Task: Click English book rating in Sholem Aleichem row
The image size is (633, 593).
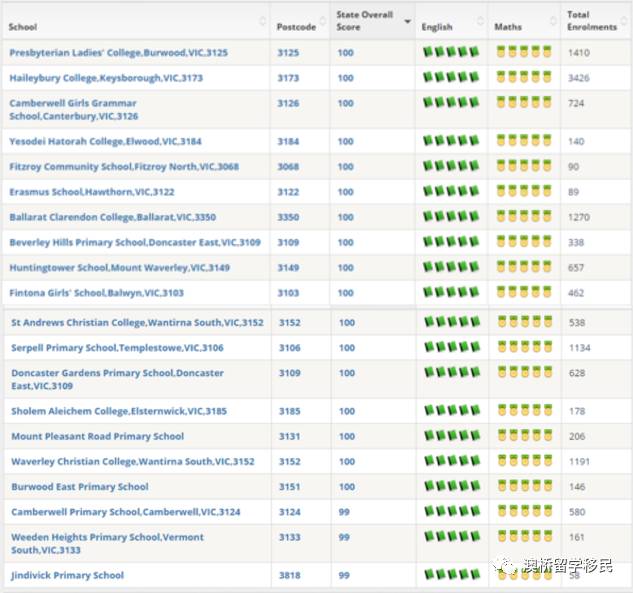Action: click(x=453, y=410)
